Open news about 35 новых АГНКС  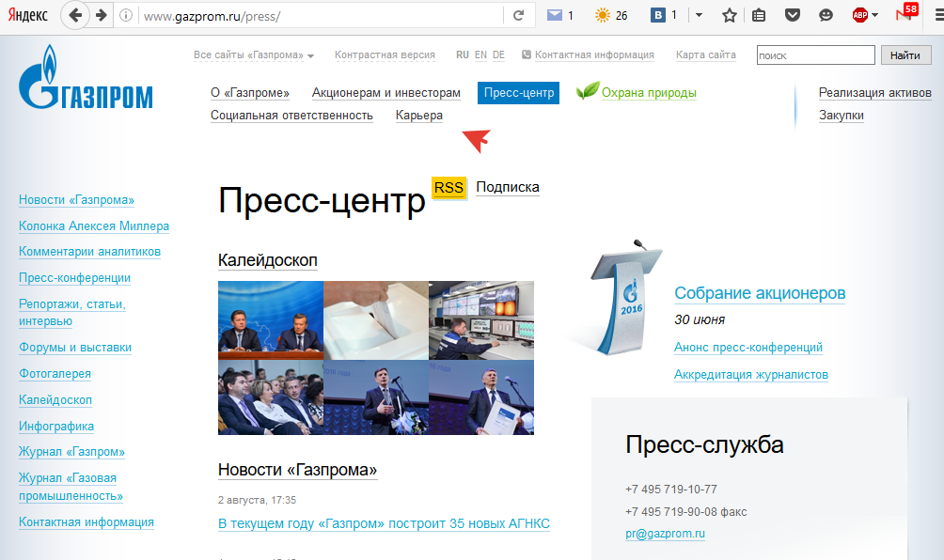385,523
